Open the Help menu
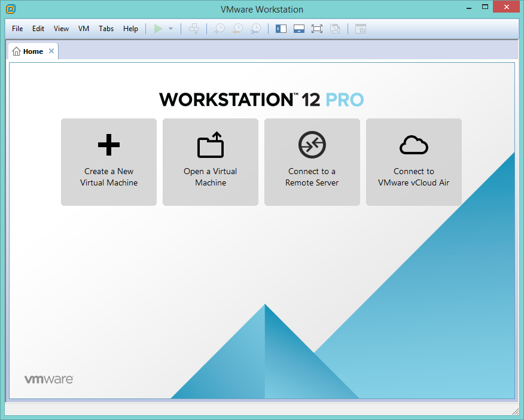The image size is (524, 420). (130, 29)
